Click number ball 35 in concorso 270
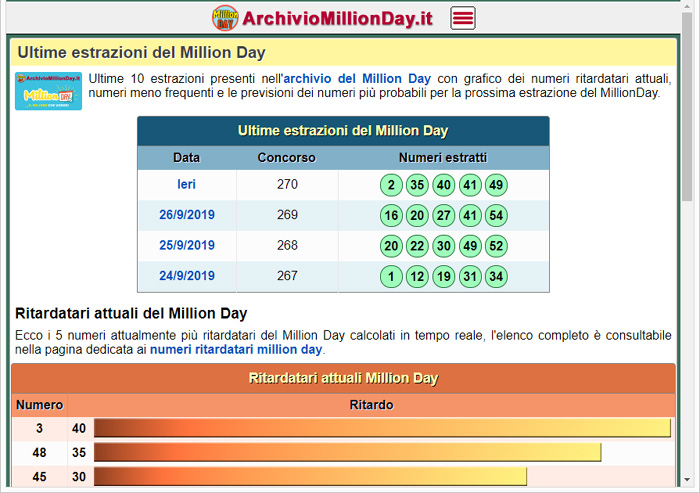 coord(418,185)
